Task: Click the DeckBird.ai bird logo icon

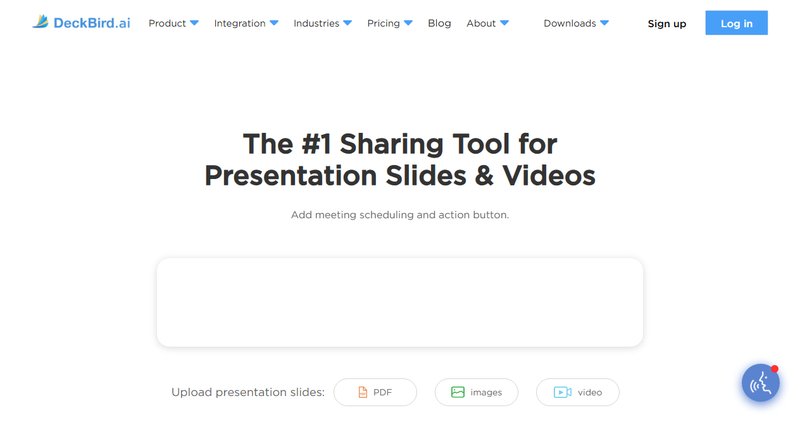Action: [x=40, y=22]
